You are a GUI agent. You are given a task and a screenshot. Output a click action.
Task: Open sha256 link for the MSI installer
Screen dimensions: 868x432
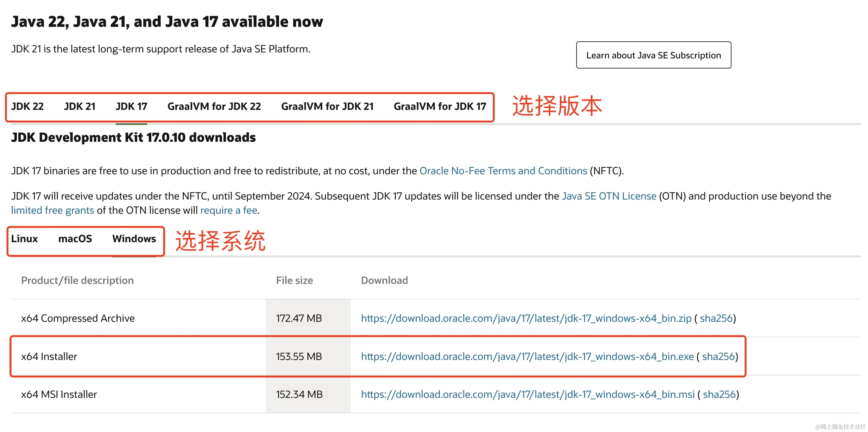pos(719,394)
